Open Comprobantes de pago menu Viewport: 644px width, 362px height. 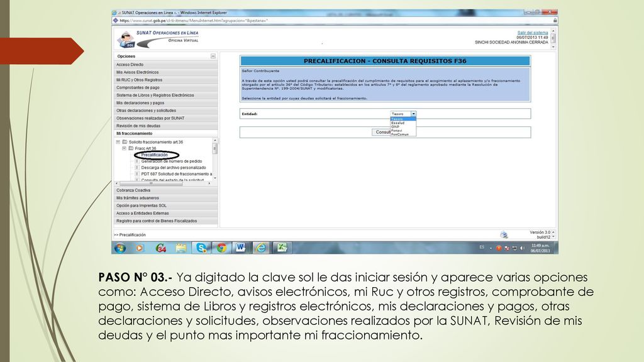click(166, 87)
